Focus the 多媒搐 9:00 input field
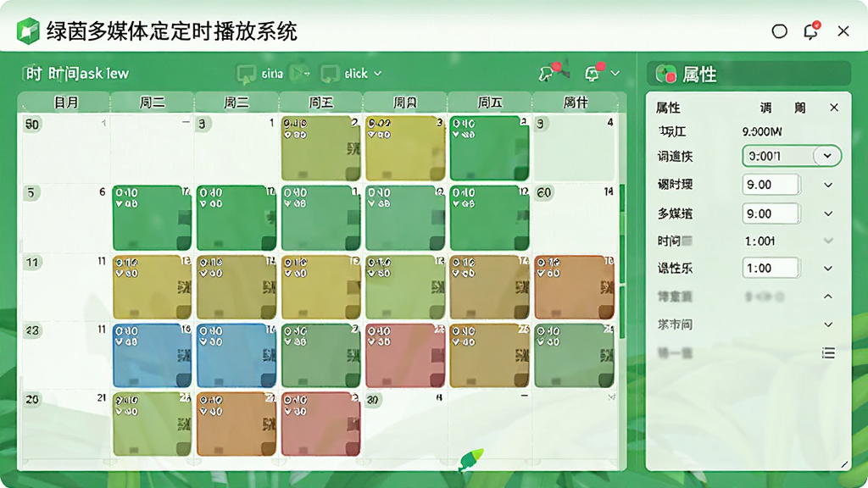This screenshot has height=488, width=868. [x=771, y=213]
